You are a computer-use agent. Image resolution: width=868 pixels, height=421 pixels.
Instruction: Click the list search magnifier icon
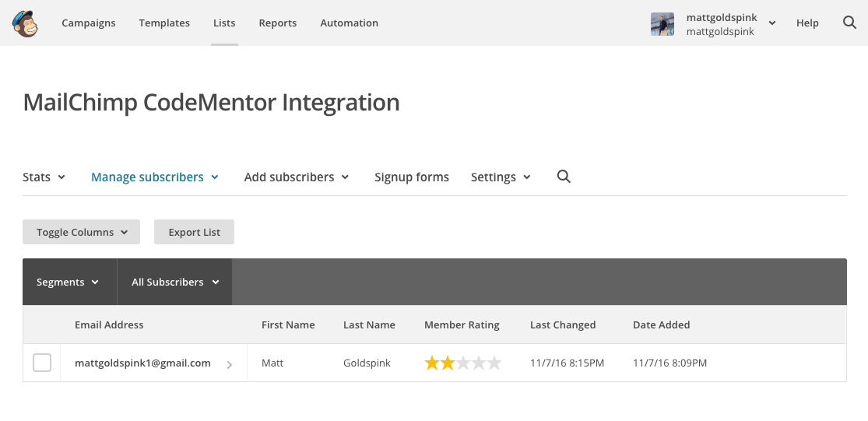(x=564, y=177)
